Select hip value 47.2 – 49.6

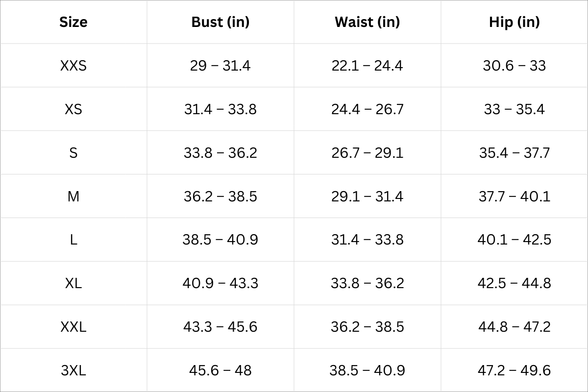pyautogui.click(x=514, y=370)
